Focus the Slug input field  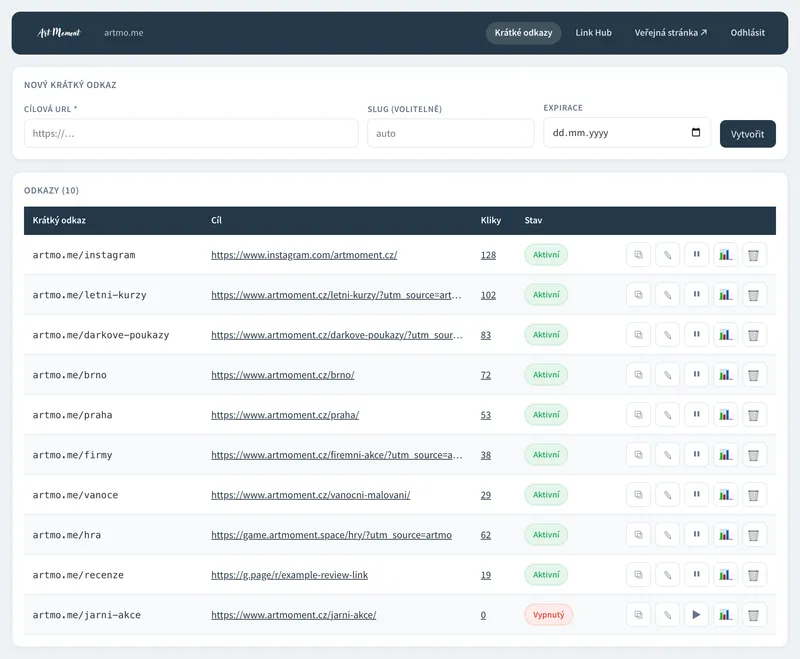(x=451, y=134)
